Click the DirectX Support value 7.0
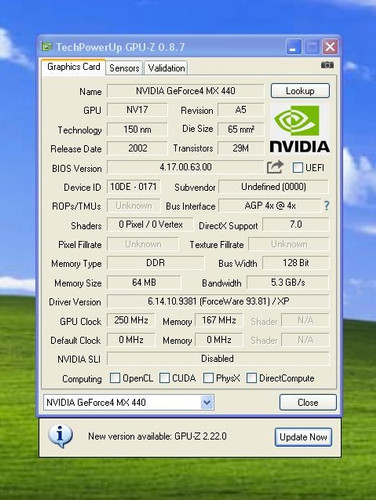 tap(296, 224)
